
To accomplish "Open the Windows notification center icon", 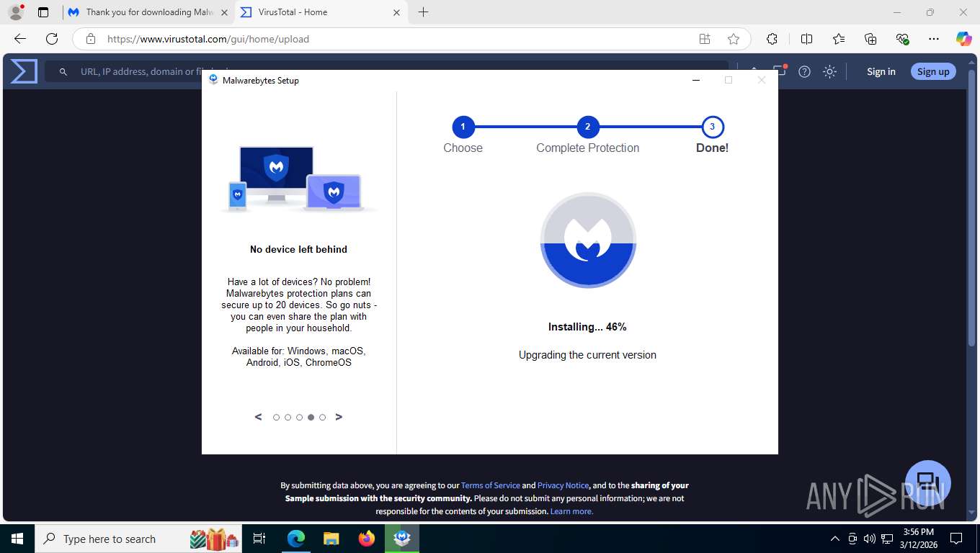I will point(956,539).
